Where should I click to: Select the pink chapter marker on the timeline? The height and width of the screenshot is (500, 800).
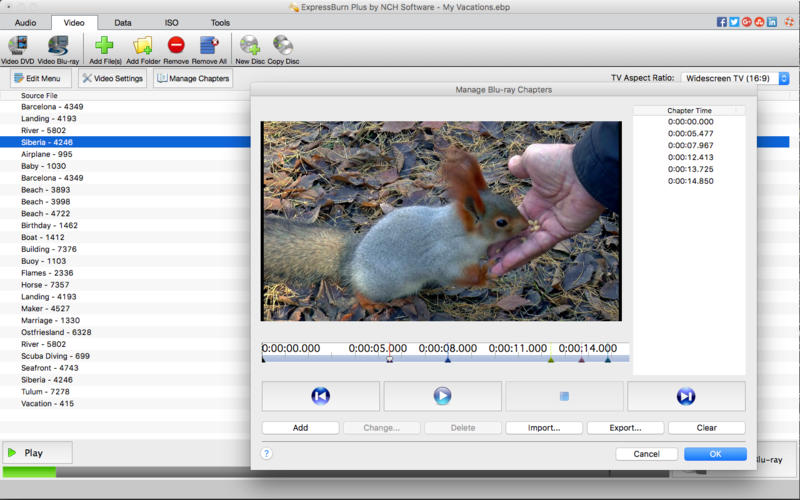(581, 359)
